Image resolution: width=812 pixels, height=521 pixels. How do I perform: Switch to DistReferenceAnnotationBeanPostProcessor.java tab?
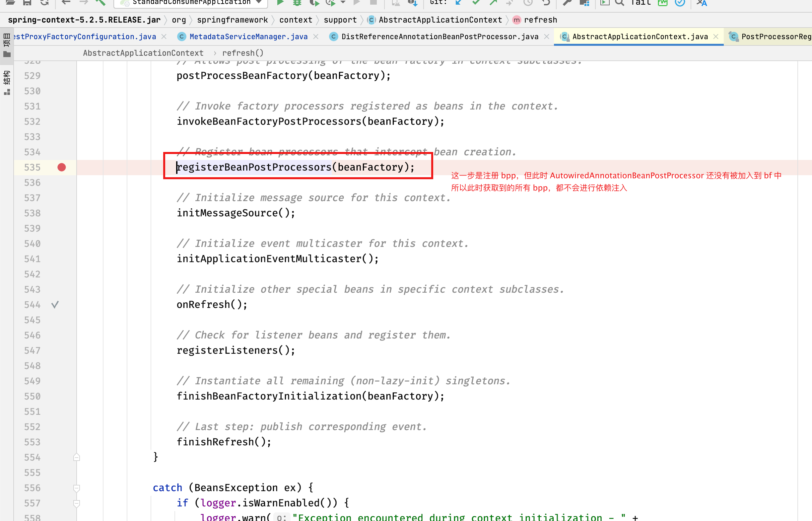pos(440,37)
